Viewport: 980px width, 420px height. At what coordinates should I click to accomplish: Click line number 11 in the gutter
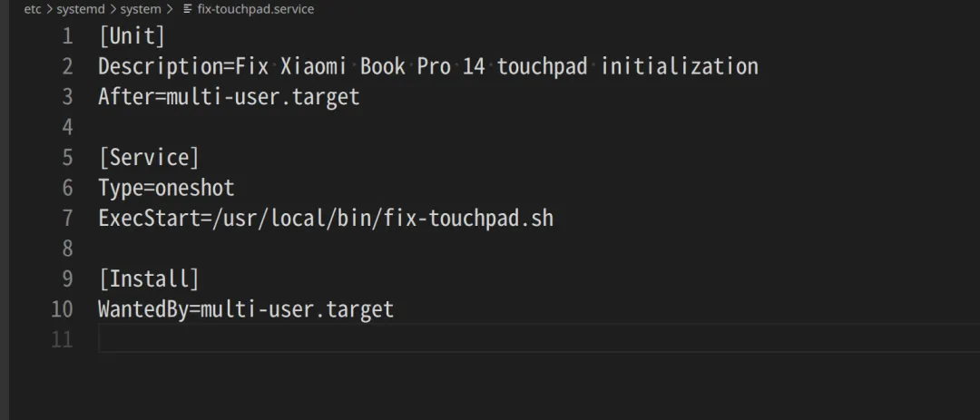62,339
